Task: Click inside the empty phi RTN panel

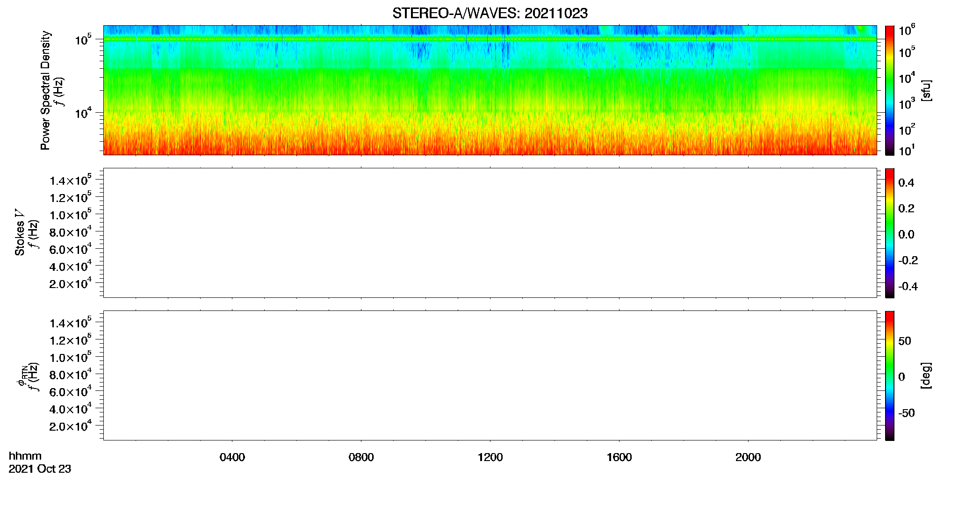Action: (490, 375)
